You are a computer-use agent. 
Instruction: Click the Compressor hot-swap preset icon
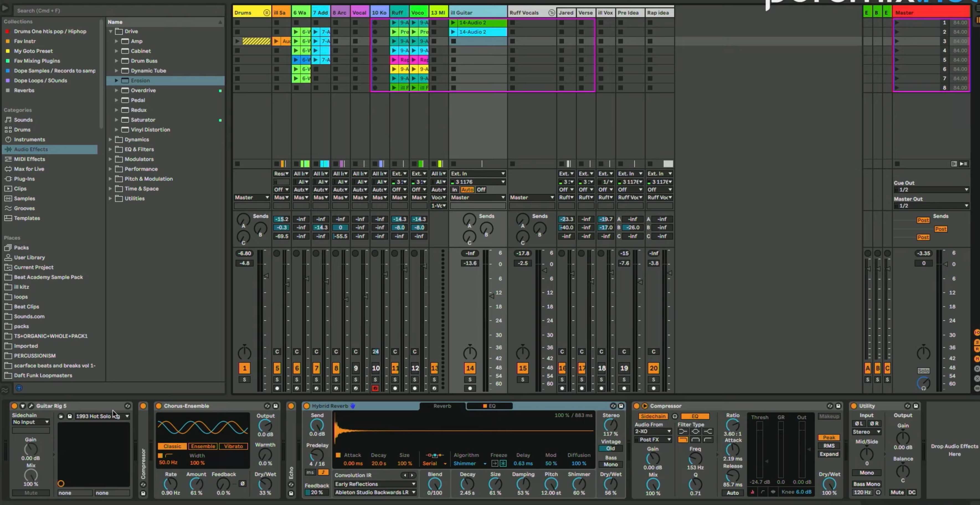click(x=830, y=405)
